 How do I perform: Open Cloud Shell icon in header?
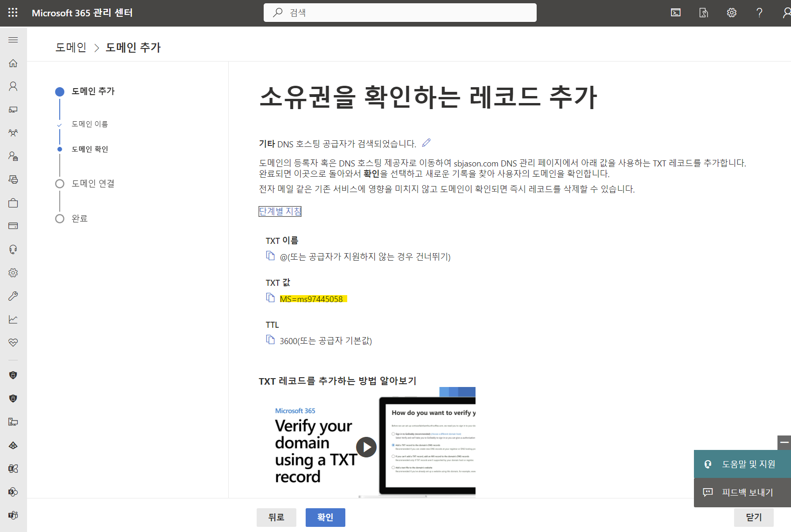point(676,13)
